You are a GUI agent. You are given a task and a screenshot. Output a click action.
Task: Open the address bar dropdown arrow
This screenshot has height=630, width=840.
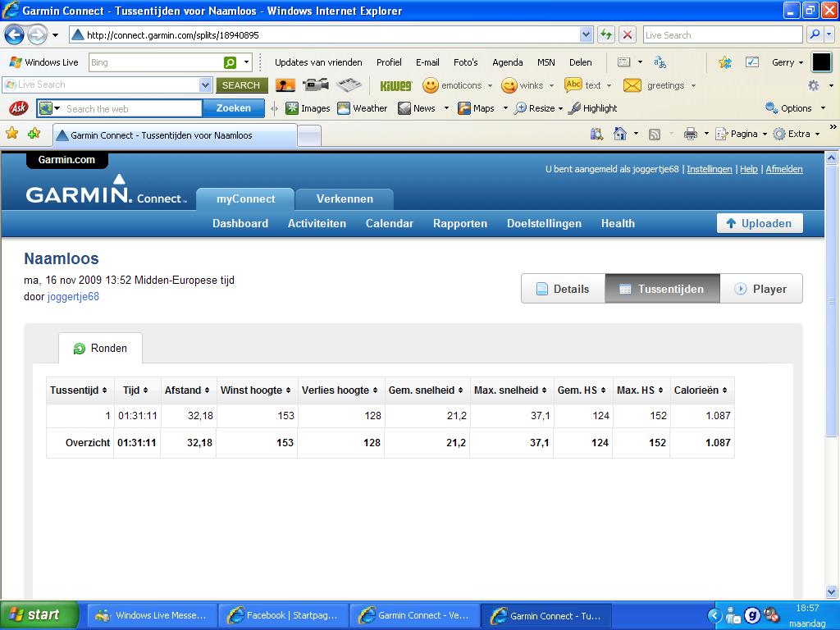click(x=586, y=34)
